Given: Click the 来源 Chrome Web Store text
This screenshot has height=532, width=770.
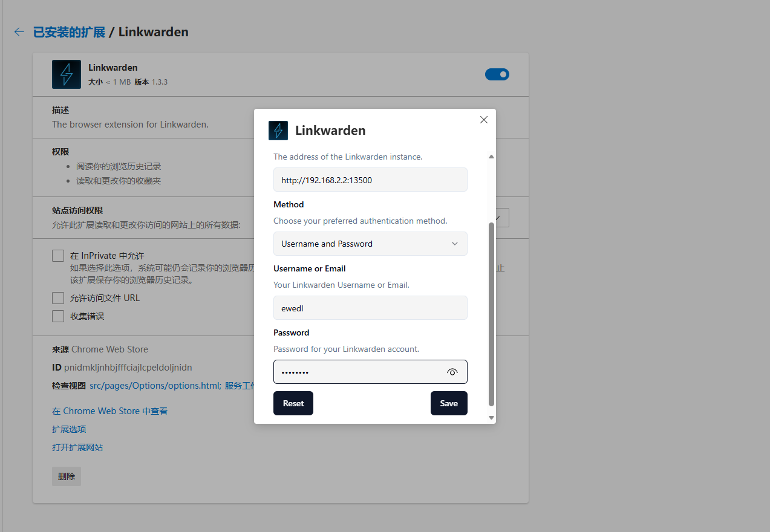Looking at the screenshot, I should coord(100,349).
